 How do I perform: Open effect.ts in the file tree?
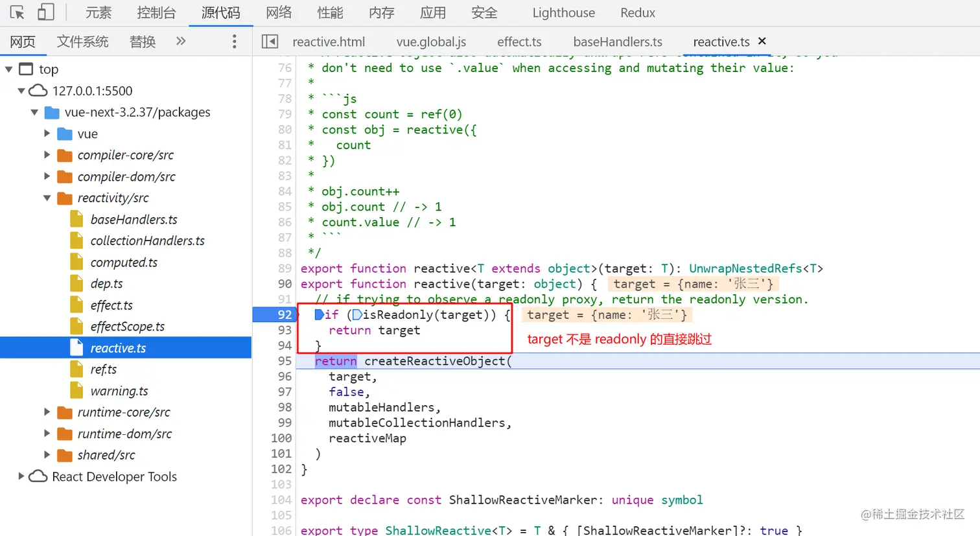(x=111, y=305)
